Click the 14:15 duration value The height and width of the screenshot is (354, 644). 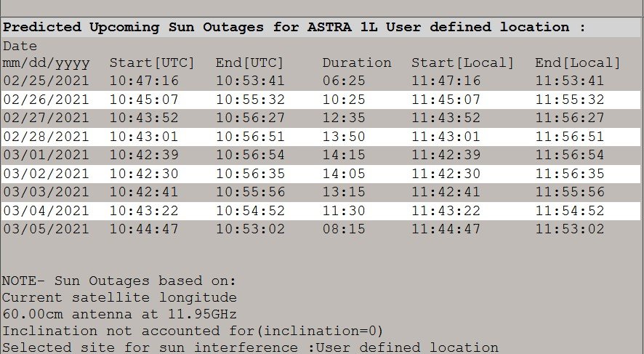pyautogui.click(x=344, y=155)
